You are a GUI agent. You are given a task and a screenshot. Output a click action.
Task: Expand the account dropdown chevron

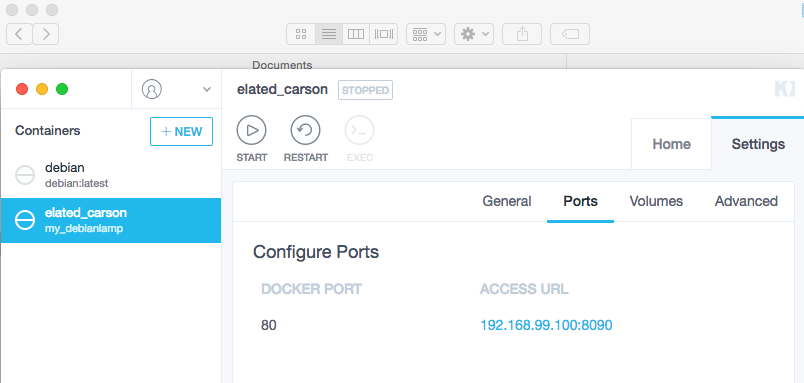[207, 90]
